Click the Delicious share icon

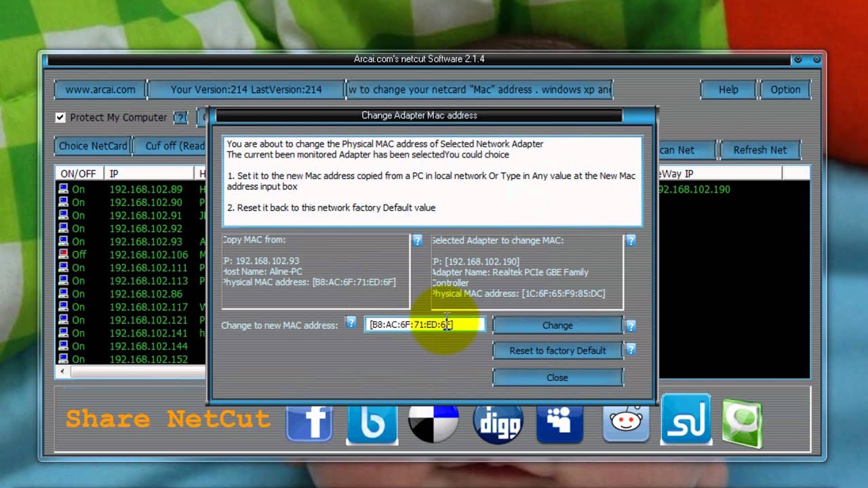(434, 423)
